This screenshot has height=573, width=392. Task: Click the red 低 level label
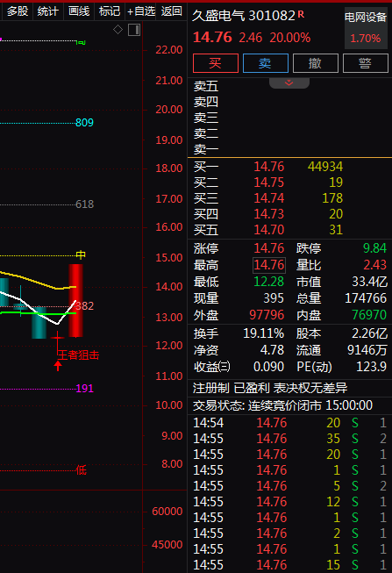coord(81,470)
